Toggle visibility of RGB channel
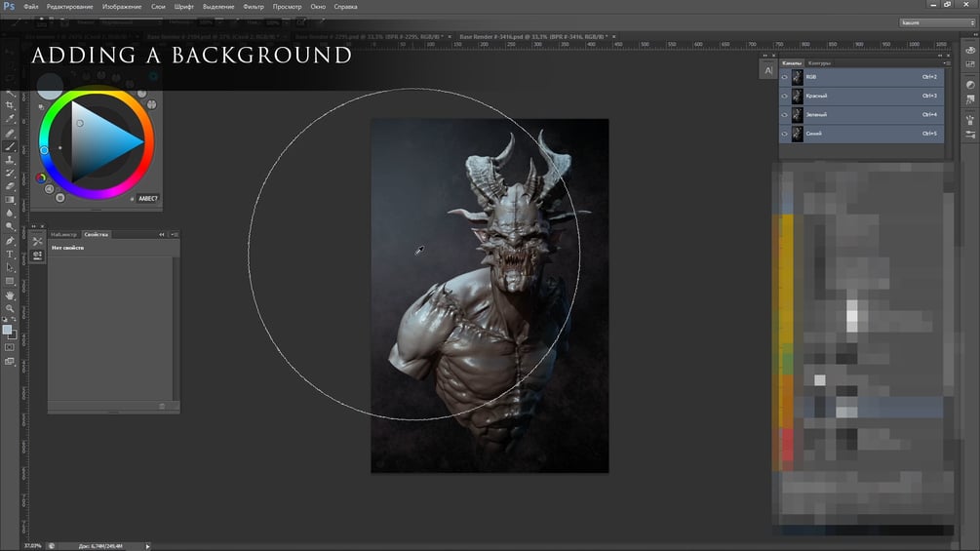The width and height of the screenshot is (980, 551). pos(784,77)
